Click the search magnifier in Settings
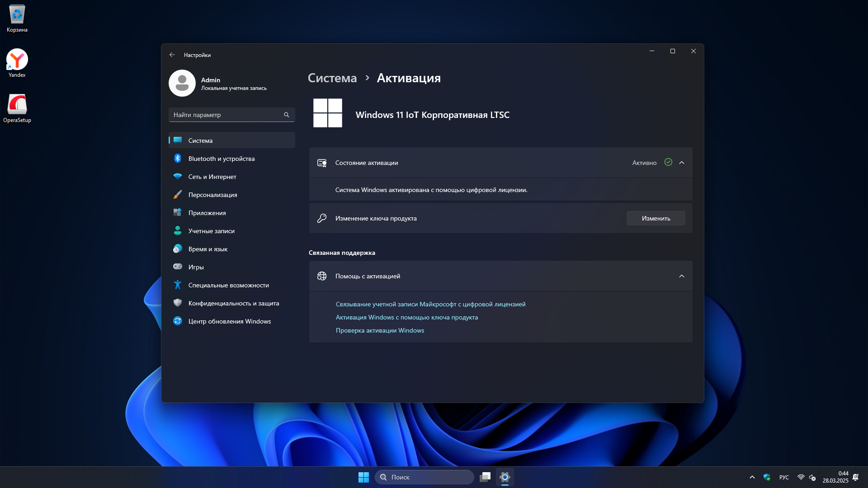Image resolution: width=868 pixels, height=488 pixels. pyautogui.click(x=286, y=115)
